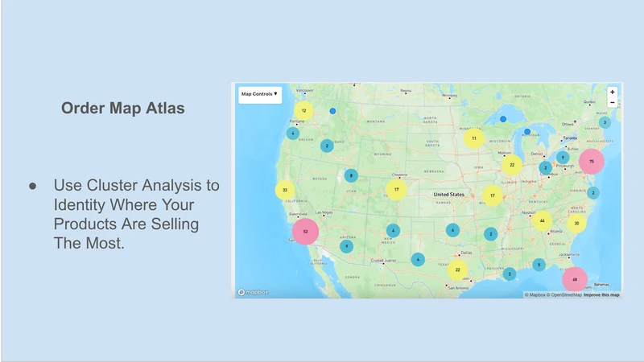The width and height of the screenshot is (644, 362).
Task: Click the yellow 22 cluster near Madison
Action: (512, 165)
